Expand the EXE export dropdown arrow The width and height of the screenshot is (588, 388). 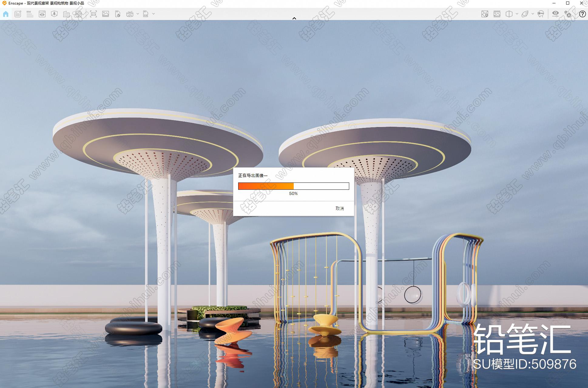154,14
